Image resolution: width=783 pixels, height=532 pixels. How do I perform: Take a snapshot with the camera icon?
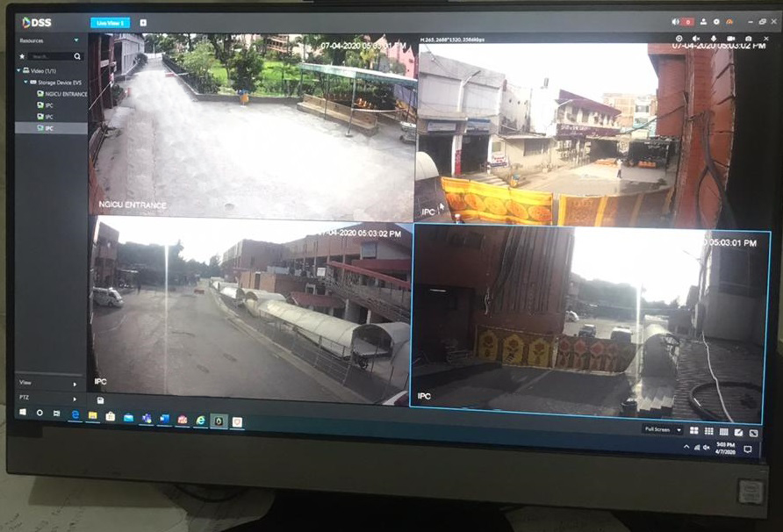pyautogui.click(x=747, y=40)
